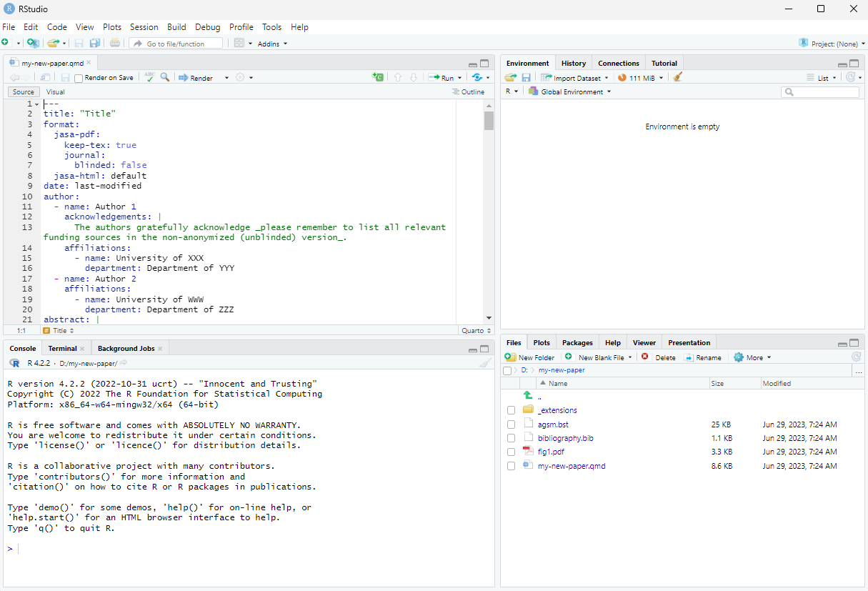
Task: Switch to the Terminal tab
Action: coord(62,349)
